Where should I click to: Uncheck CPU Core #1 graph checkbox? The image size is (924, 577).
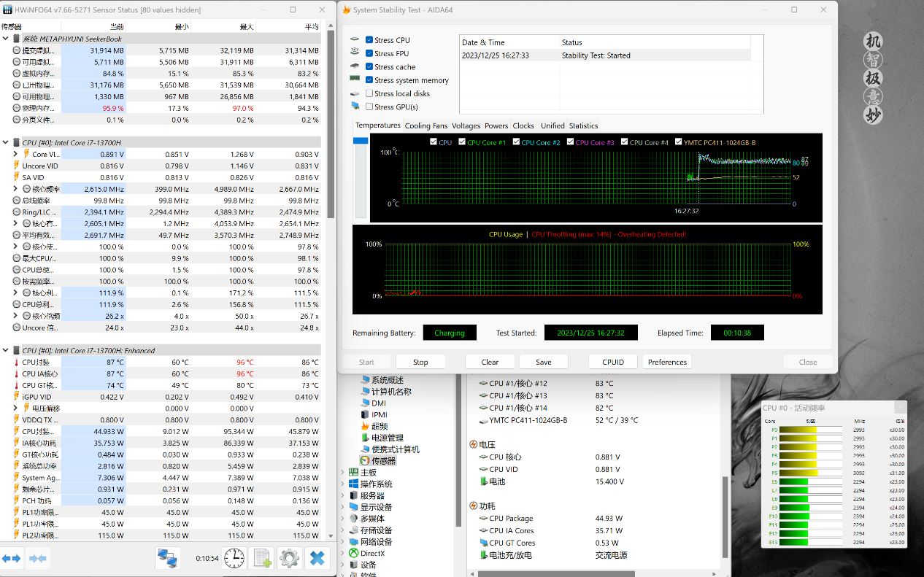(462, 142)
